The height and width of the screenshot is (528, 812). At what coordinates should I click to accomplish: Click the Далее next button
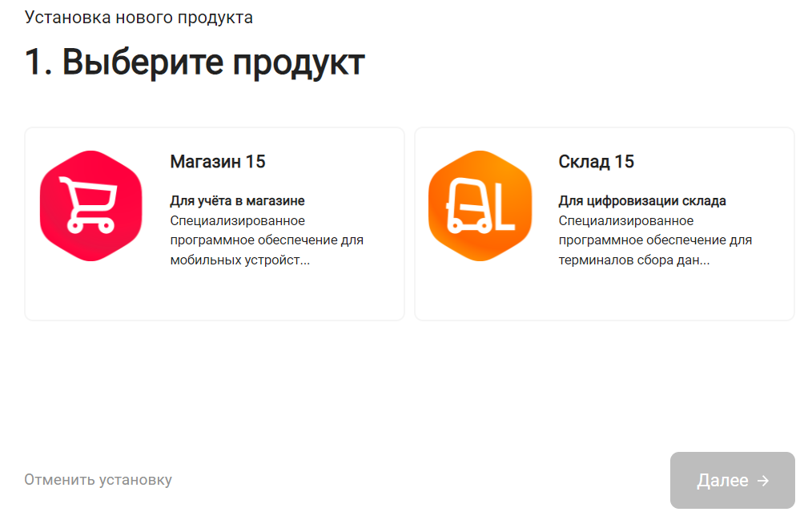[732, 481]
